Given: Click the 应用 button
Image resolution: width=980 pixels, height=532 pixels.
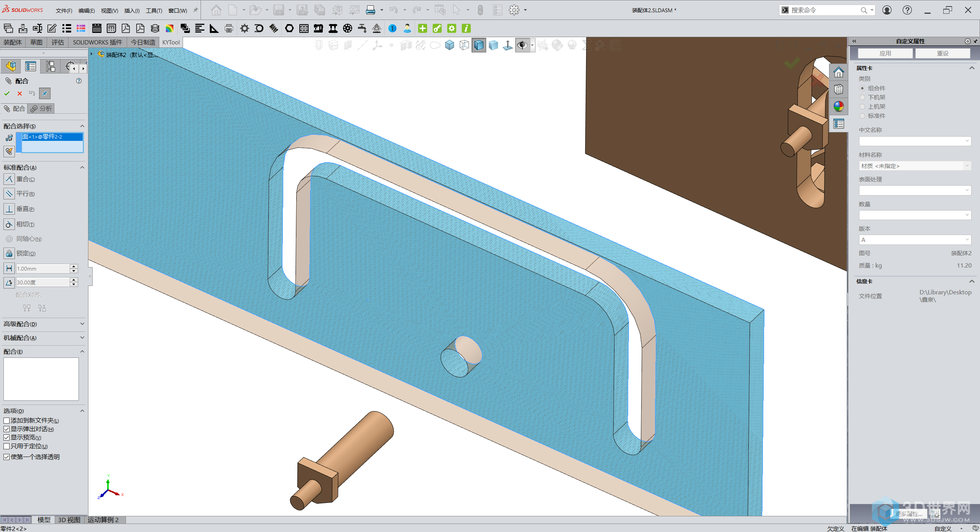Looking at the screenshot, I should point(885,53).
